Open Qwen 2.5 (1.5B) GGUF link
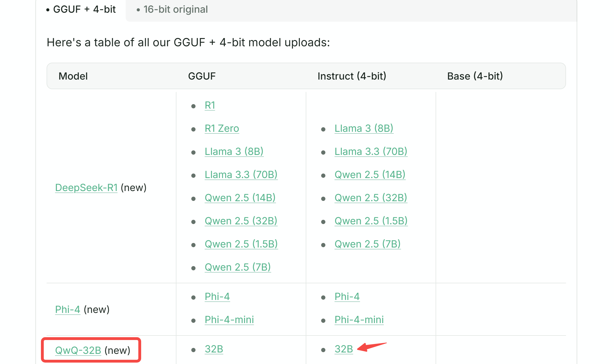 coord(241,244)
